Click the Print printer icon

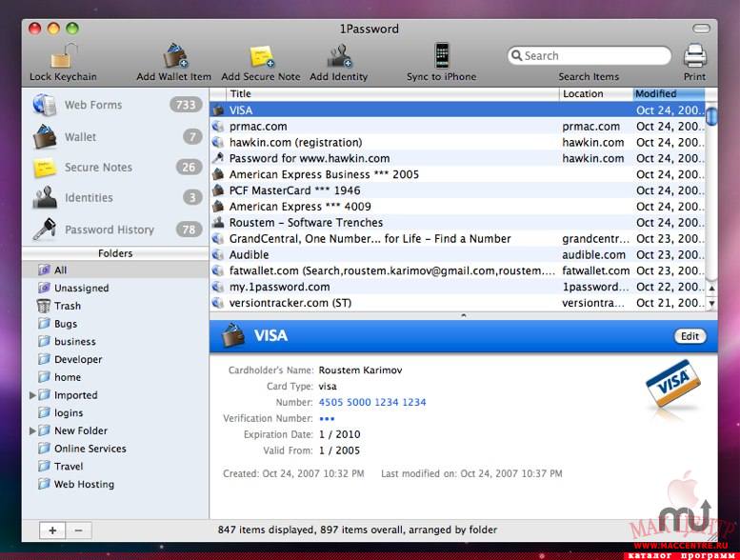(x=694, y=55)
